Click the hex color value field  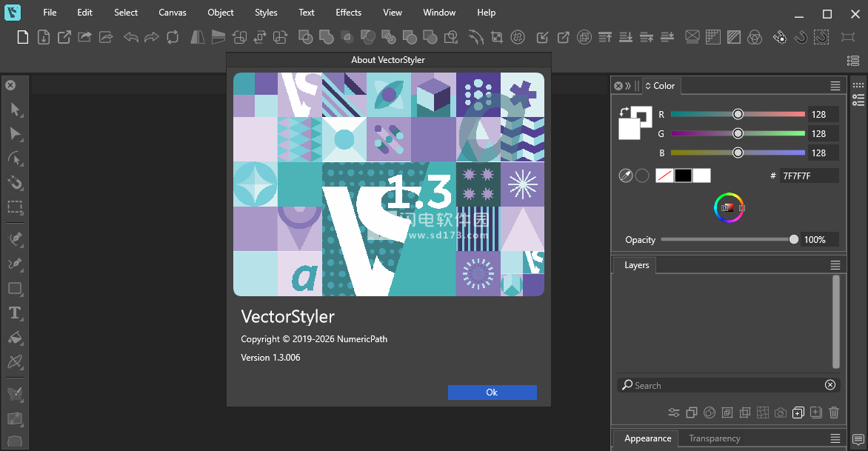[x=809, y=176]
